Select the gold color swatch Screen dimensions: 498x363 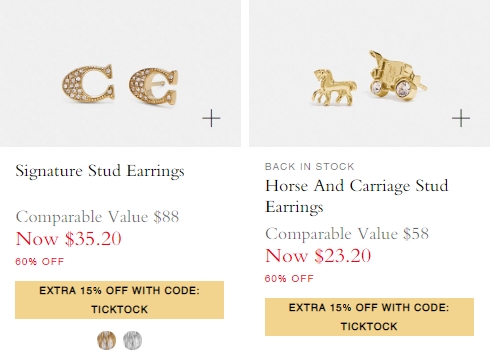click(106, 340)
